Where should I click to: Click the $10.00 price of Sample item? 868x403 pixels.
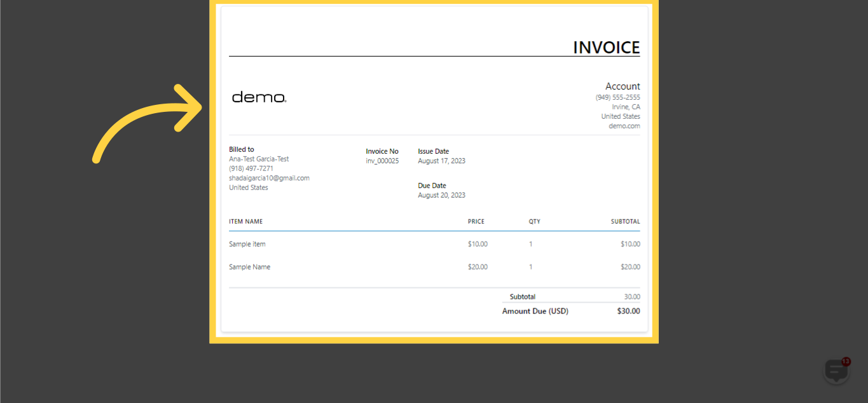point(478,244)
